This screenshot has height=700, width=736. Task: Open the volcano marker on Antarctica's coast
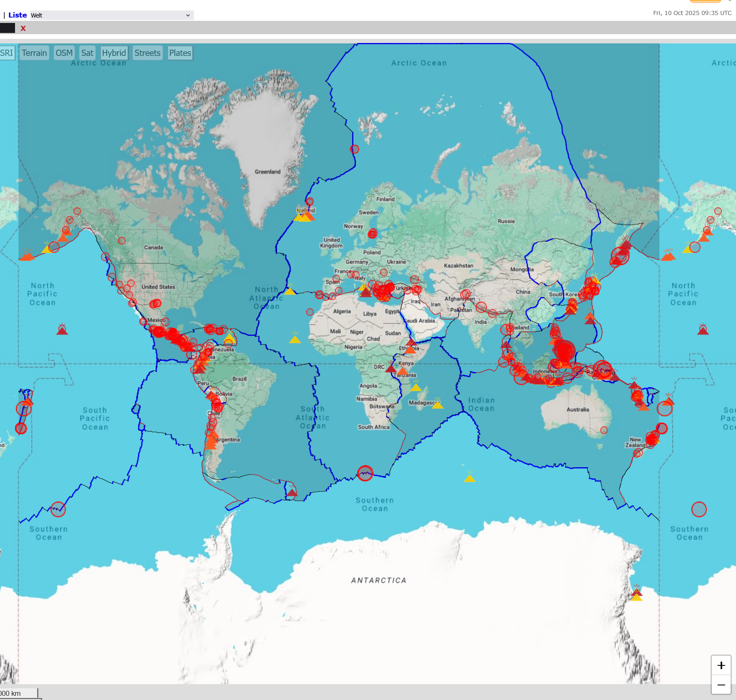click(636, 594)
